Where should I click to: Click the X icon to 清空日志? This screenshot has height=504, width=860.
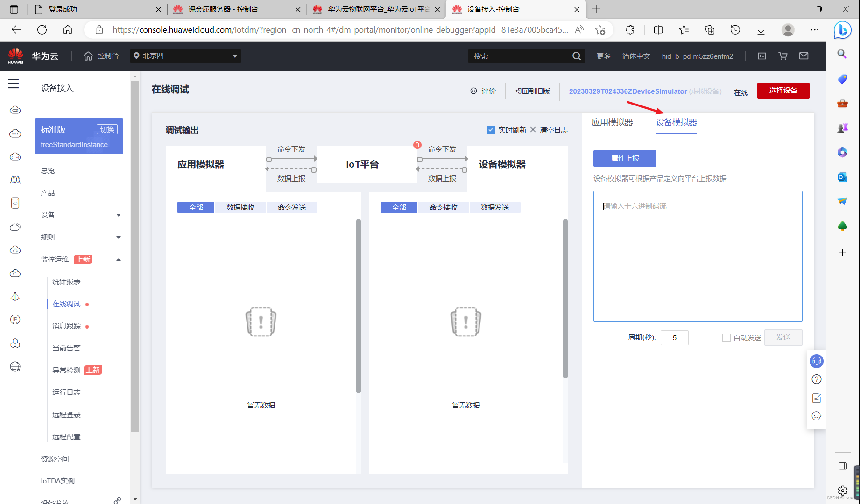pos(533,130)
